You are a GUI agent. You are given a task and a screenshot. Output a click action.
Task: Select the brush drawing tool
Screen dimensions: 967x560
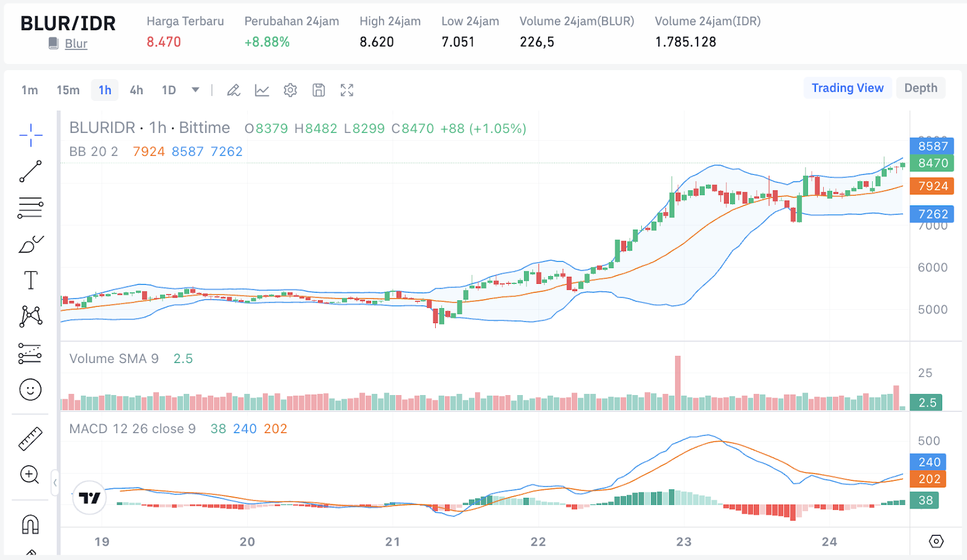tap(31, 244)
